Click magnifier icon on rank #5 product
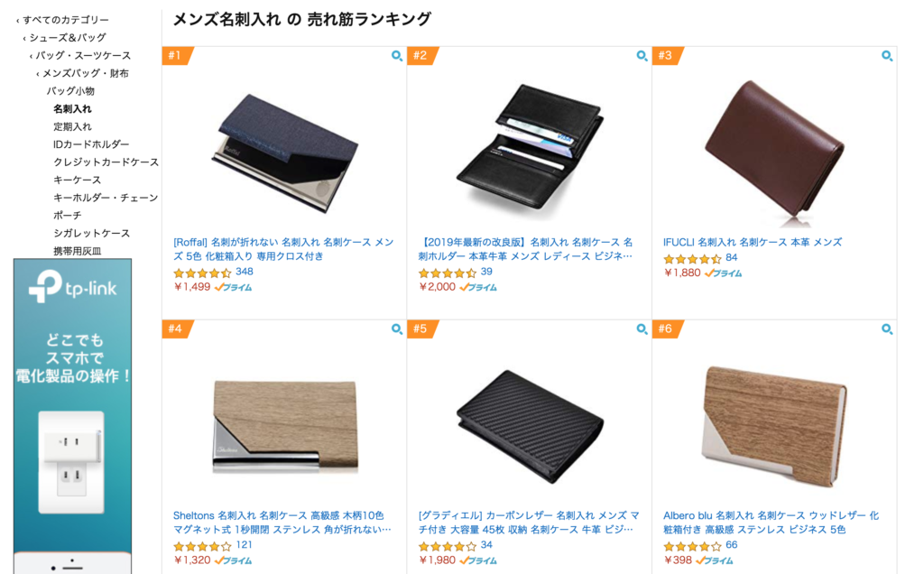 [642, 329]
